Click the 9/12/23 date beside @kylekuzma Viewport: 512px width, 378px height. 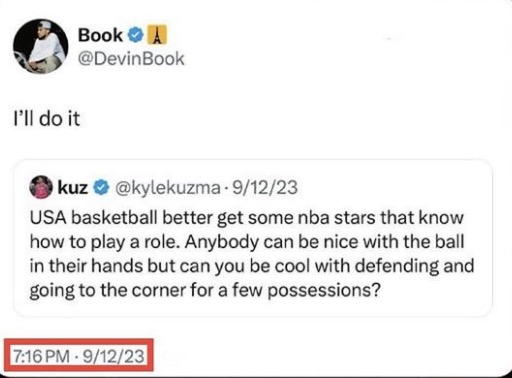click(x=265, y=188)
